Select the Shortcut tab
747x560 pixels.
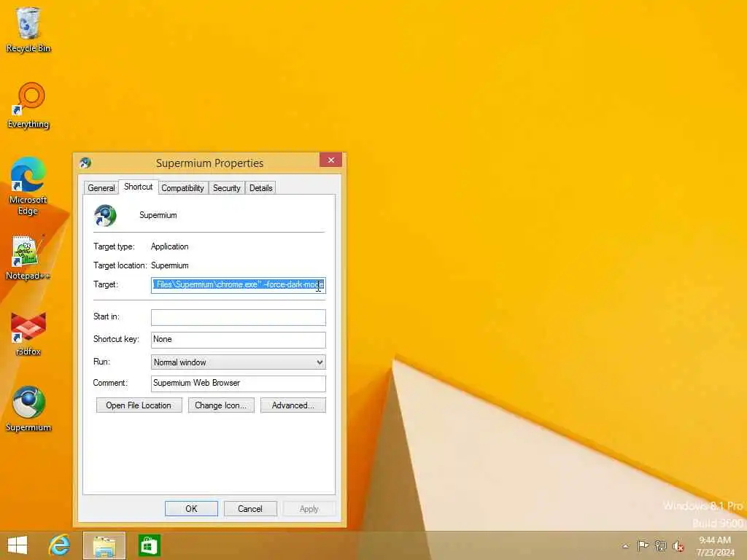click(138, 187)
